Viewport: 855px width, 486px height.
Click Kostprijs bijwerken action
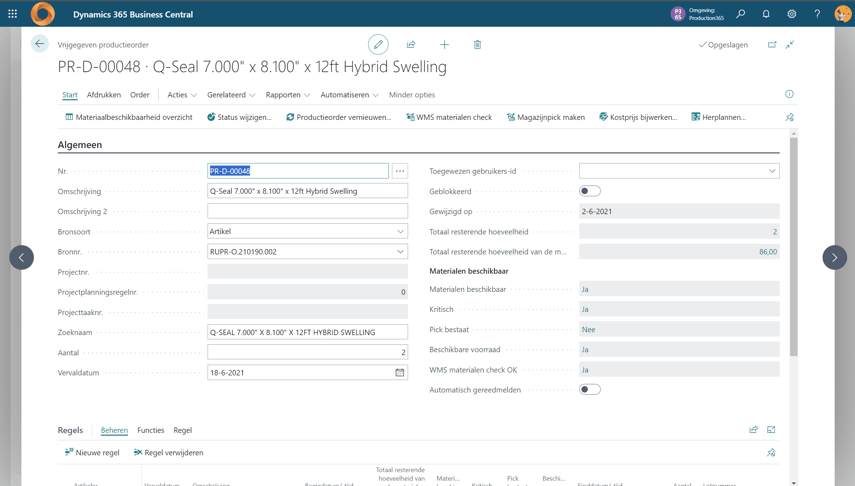coord(638,117)
